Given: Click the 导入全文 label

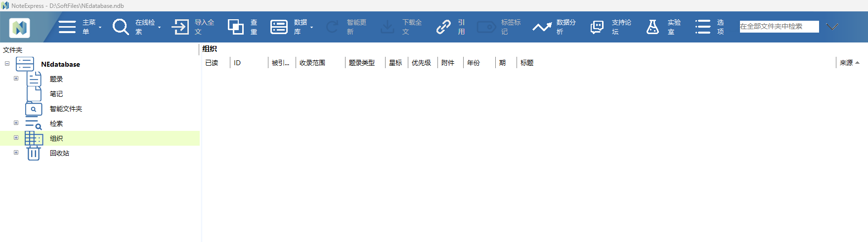Looking at the screenshot, I should pos(204,27).
